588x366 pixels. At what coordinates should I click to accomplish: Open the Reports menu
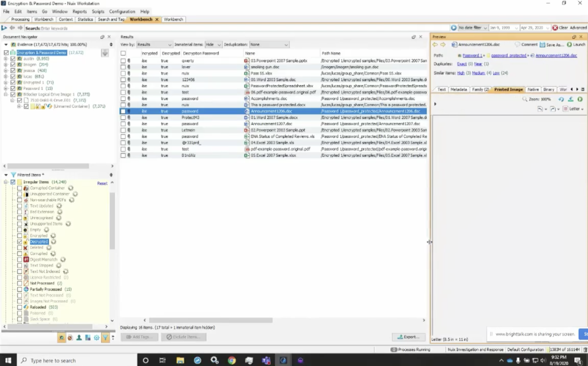[79, 11]
